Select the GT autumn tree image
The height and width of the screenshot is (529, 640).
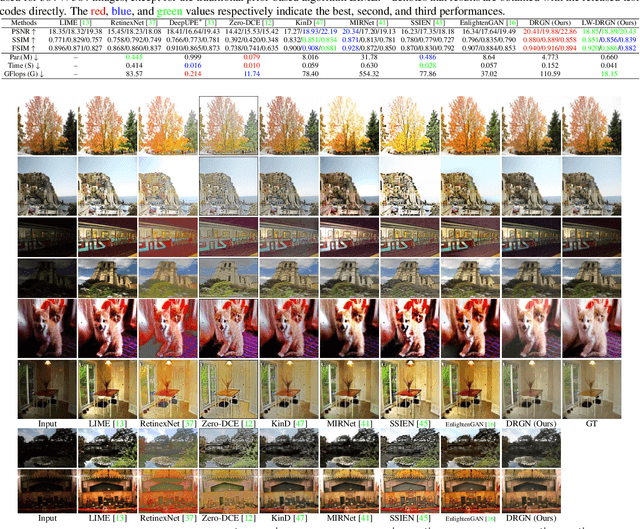(592, 125)
